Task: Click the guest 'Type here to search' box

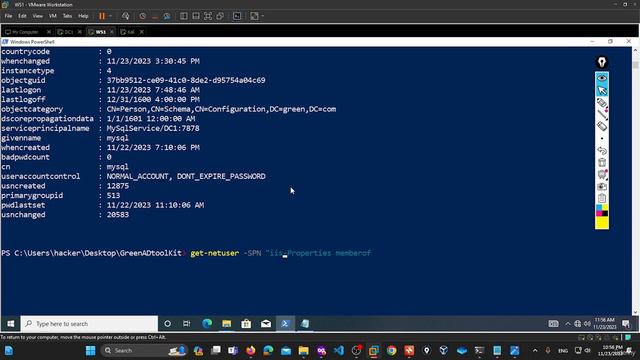Action: pyautogui.click(x=89, y=324)
